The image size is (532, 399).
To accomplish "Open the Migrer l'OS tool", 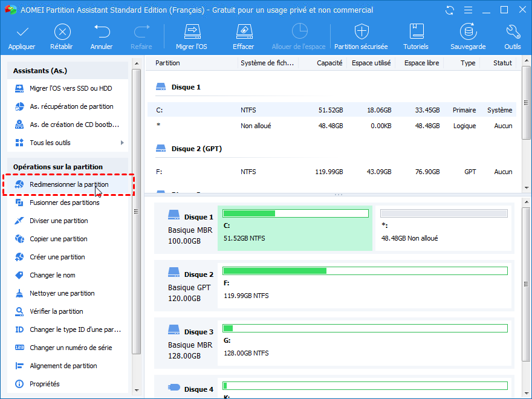I will click(x=192, y=32).
